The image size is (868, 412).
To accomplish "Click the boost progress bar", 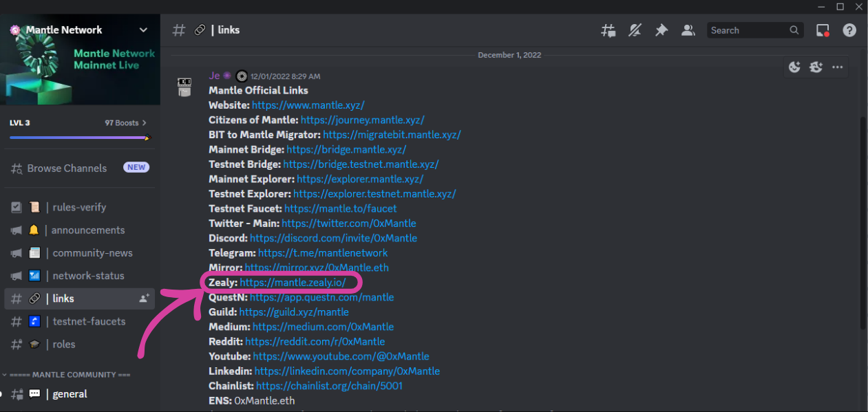I will [x=79, y=138].
